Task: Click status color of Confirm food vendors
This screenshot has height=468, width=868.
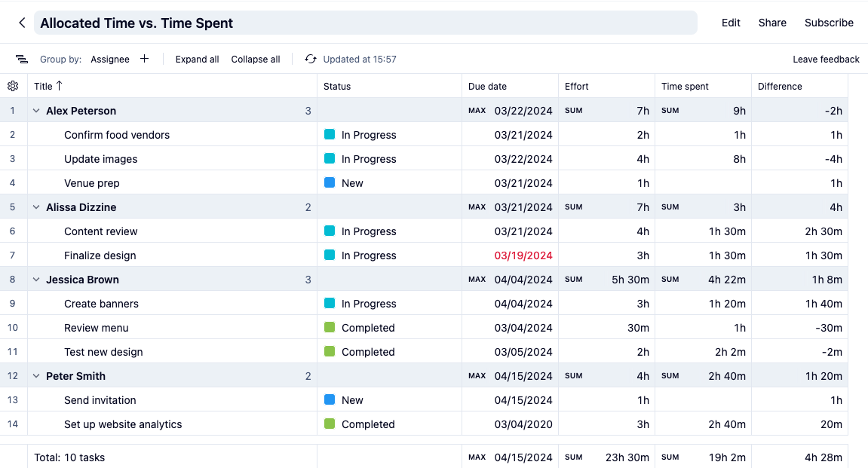Action: click(x=330, y=134)
